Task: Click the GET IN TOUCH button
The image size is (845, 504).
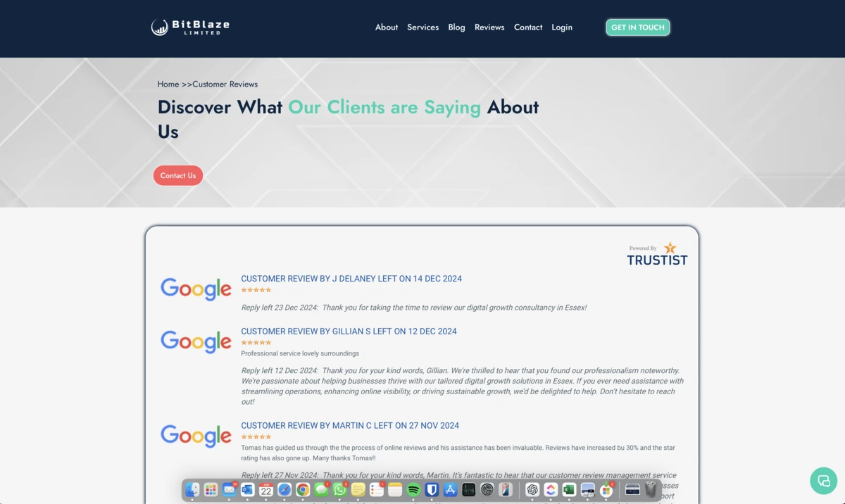Action: pos(637,27)
